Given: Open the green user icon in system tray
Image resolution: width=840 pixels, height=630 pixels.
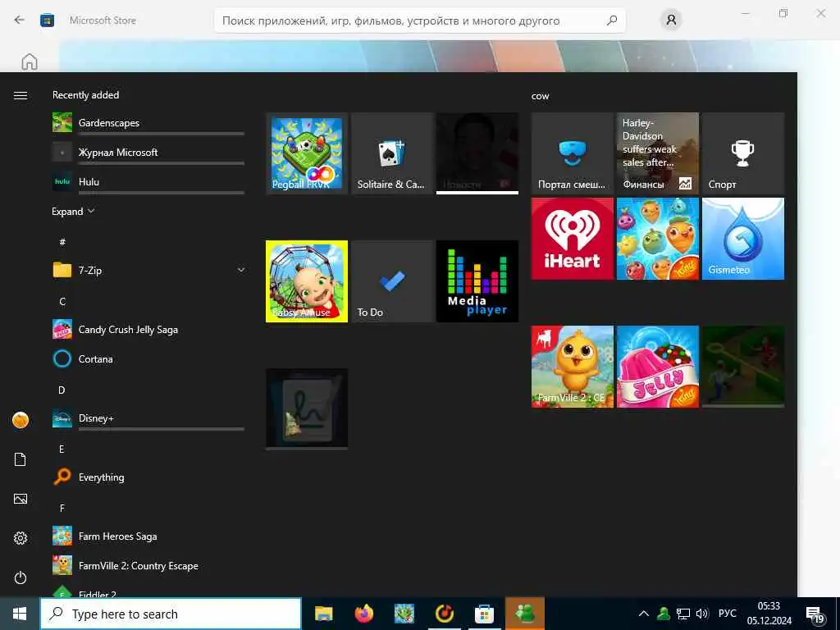Looking at the screenshot, I should click(664, 614).
